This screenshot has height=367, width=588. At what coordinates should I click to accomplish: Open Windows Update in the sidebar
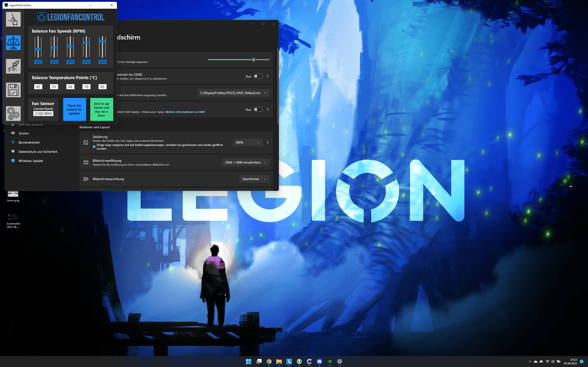[31, 161]
